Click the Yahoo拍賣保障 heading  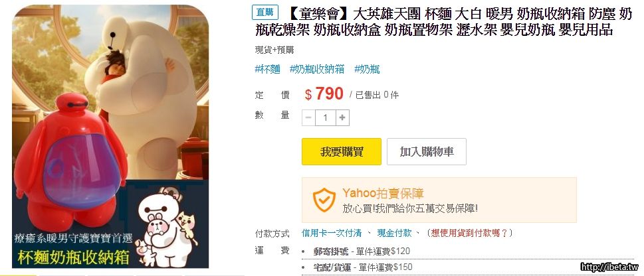click(383, 194)
